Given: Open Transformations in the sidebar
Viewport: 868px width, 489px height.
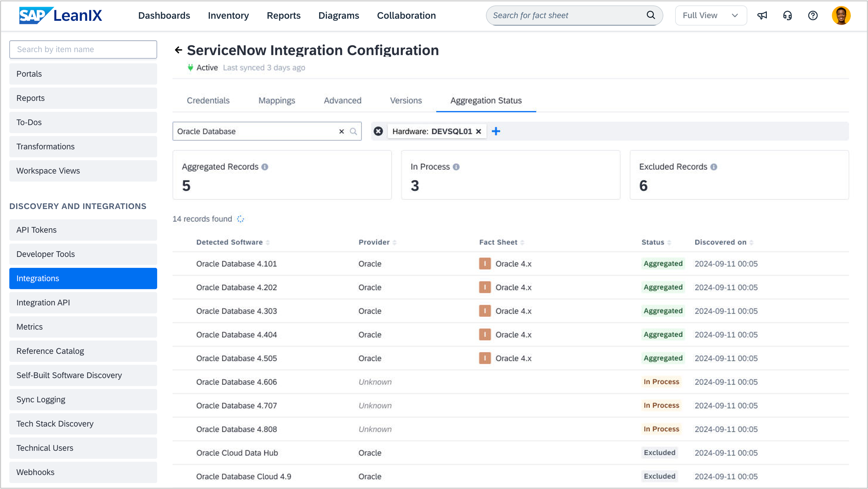Looking at the screenshot, I should (x=83, y=147).
